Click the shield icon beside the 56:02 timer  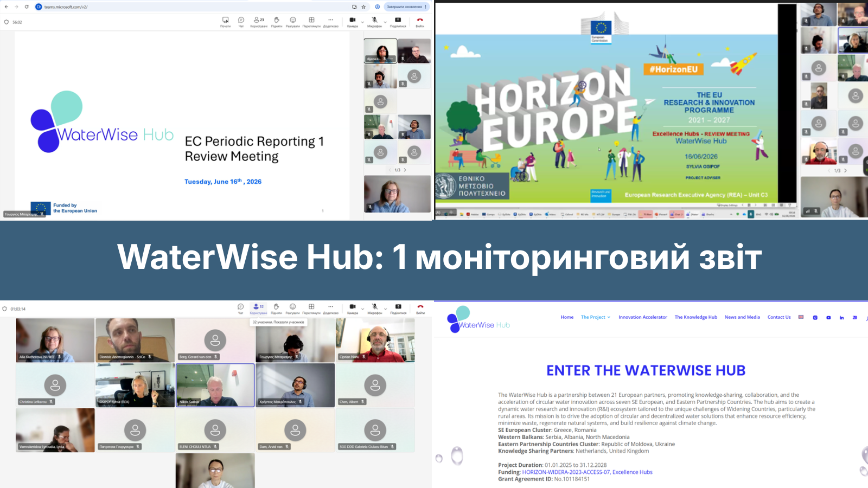pyautogui.click(x=7, y=22)
